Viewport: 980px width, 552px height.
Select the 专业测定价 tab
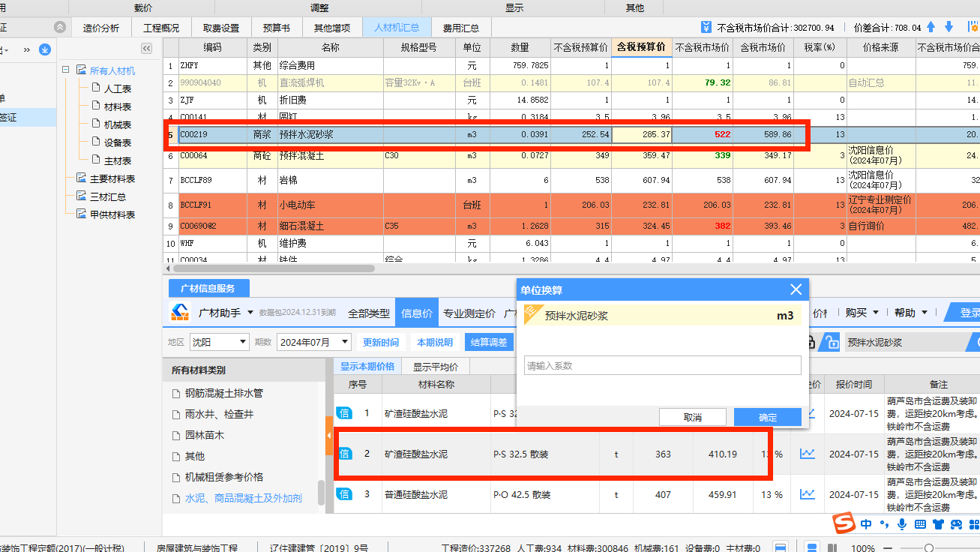[469, 313]
